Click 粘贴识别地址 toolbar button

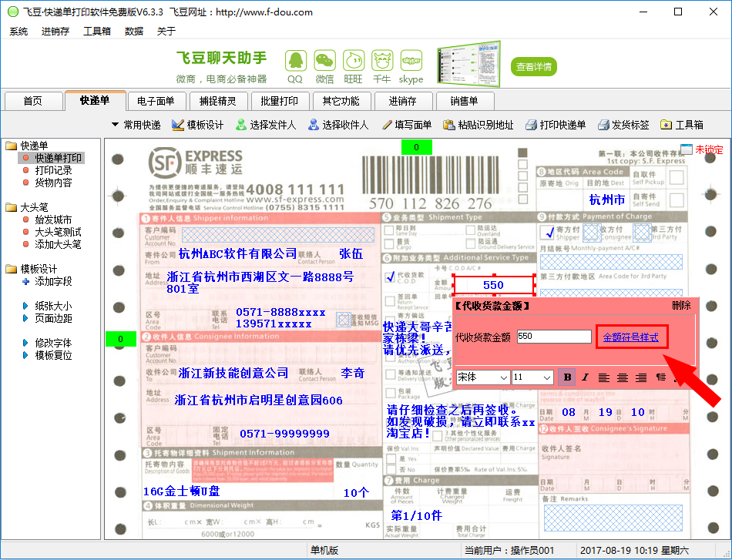point(478,125)
